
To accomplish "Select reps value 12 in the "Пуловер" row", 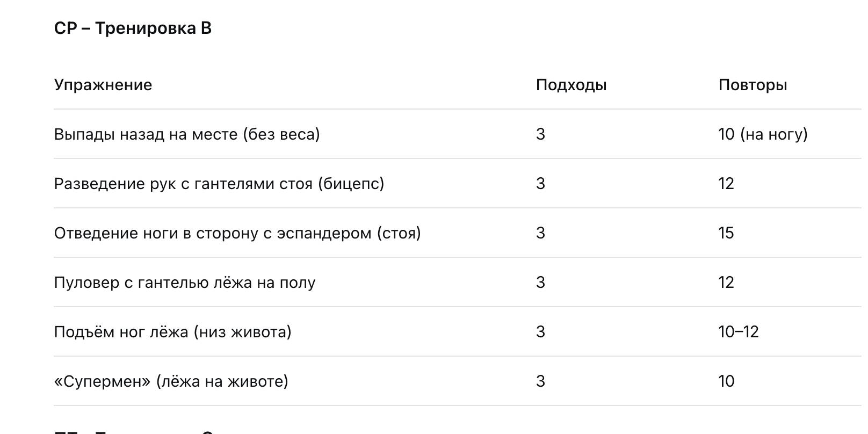I will [726, 283].
